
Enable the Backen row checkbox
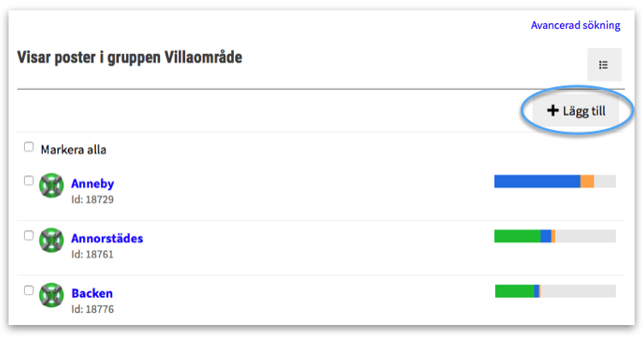(28, 290)
